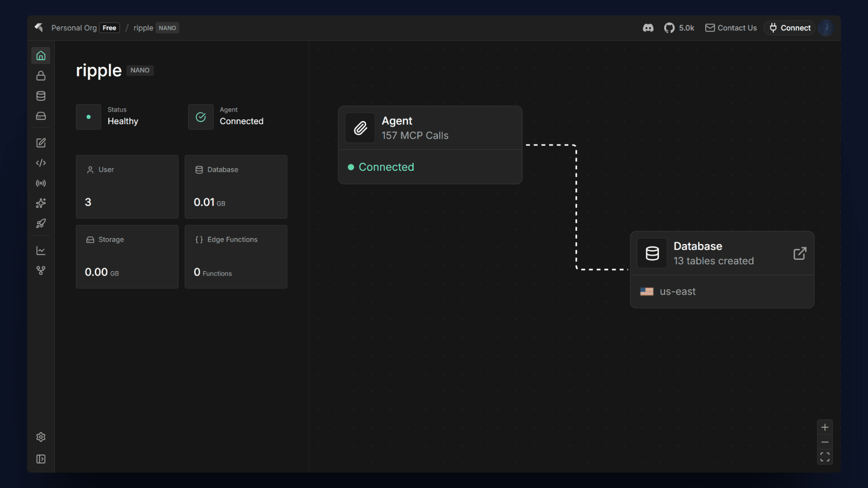The height and width of the screenshot is (488, 868).
Task: Open Storage drive icon in sidebar
Action: [41, 116]
